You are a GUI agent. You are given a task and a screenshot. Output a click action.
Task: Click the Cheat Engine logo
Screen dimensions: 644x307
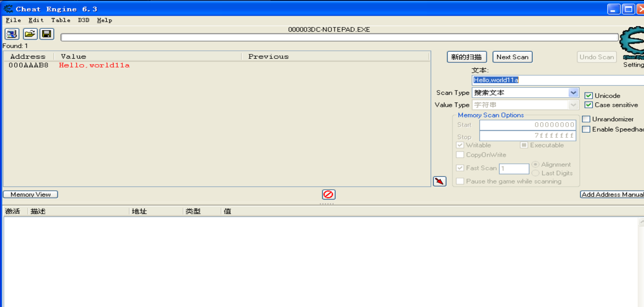pos(632,42)
